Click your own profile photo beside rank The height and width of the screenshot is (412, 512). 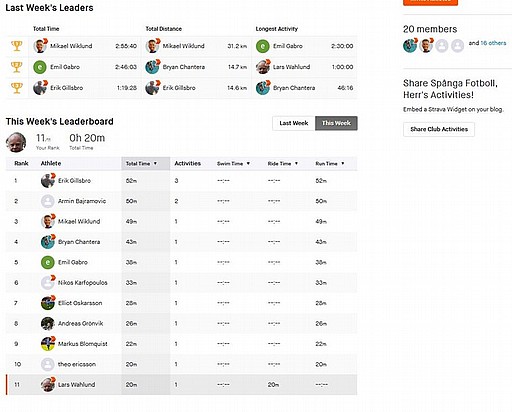[x=16, y=142]
